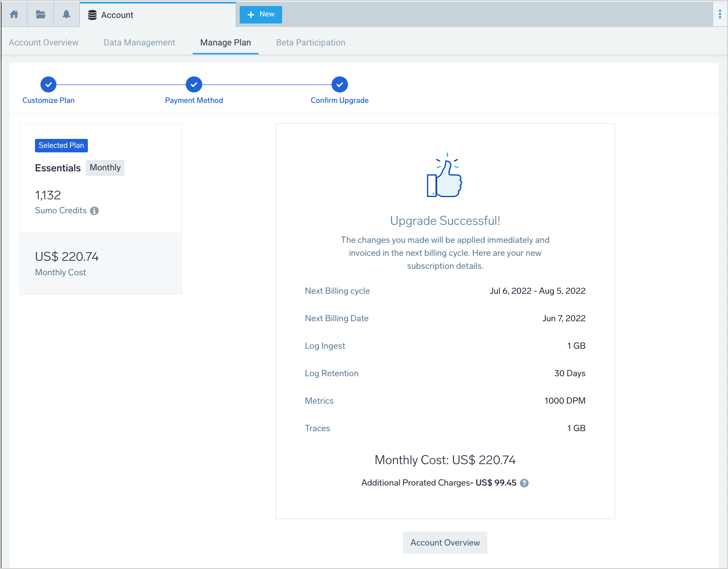Screen dimensions: 728x569
Task: Open the three-dot options menu
Action: [720, 14]
